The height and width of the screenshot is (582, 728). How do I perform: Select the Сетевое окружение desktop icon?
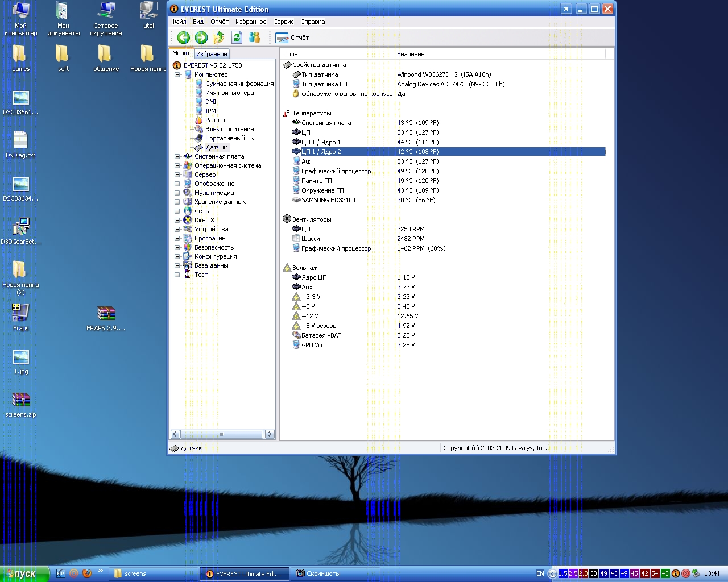point(106,19)
